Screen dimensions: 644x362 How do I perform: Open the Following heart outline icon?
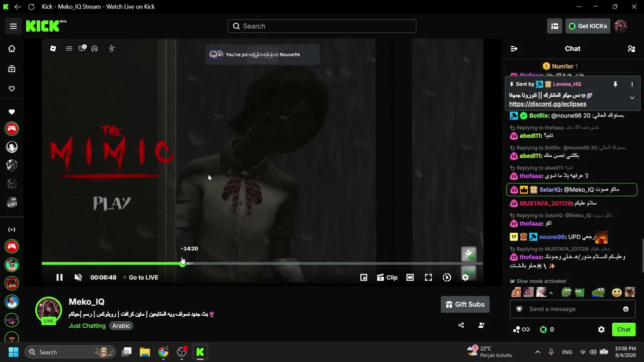12,89
